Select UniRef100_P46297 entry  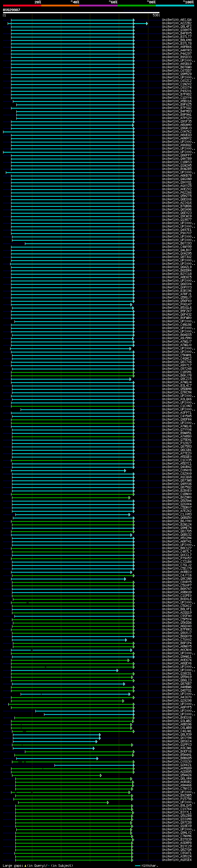(177, 54)
